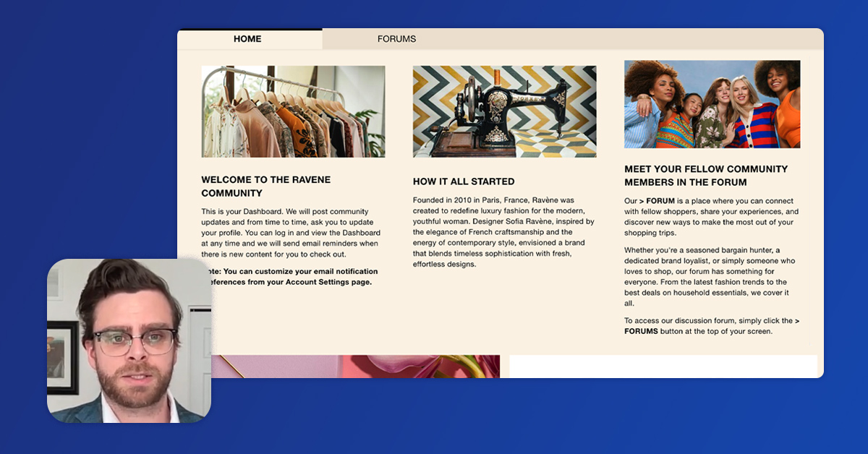Click the 'How It All Started' heading
The height and width of the screenshot is (454, 868).
click(x=464, y=181)
